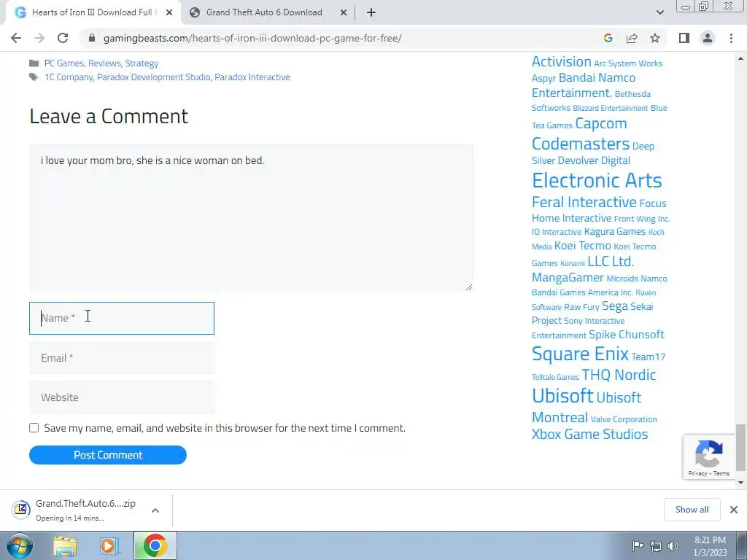Screen dimensions: 747x560
Task: Open the Reviews category link
Action: pyautogui.click(x=104, y=63)
